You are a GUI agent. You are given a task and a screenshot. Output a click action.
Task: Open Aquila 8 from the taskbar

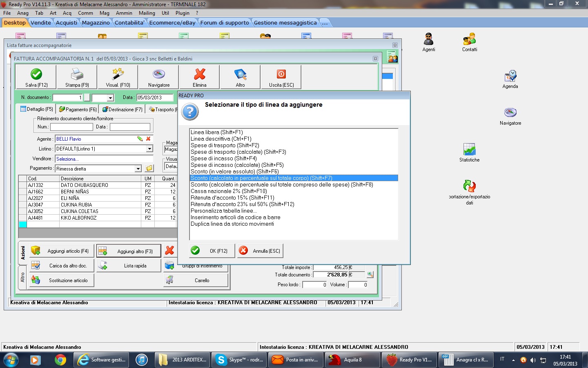click(x=353, y=360)
